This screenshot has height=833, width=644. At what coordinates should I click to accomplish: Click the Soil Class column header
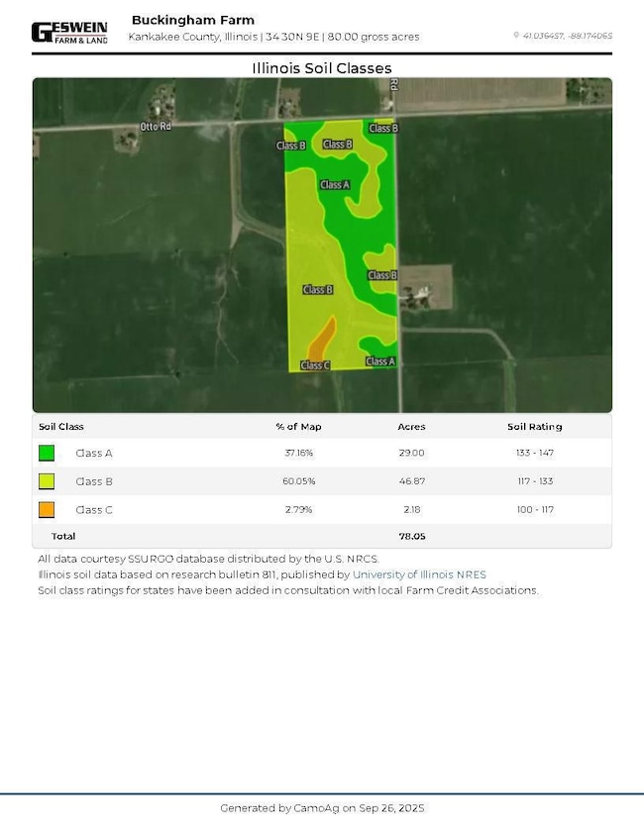[x=61, y=427]
